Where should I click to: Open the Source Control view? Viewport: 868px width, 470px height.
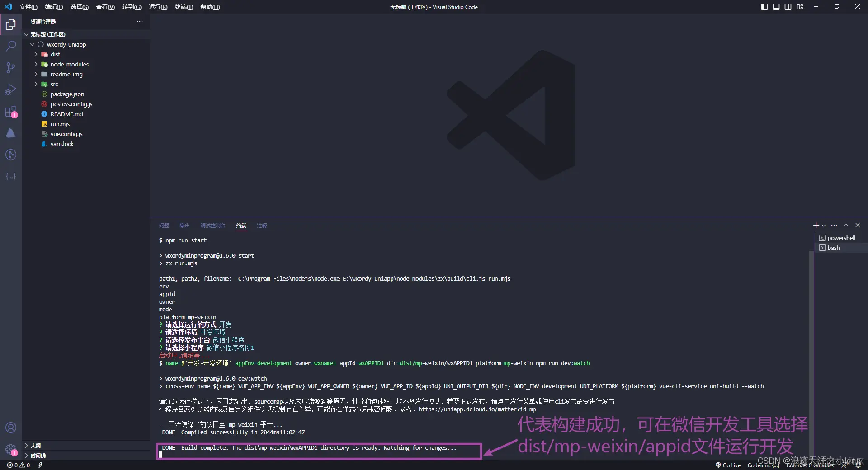click(x=11, y=68)
